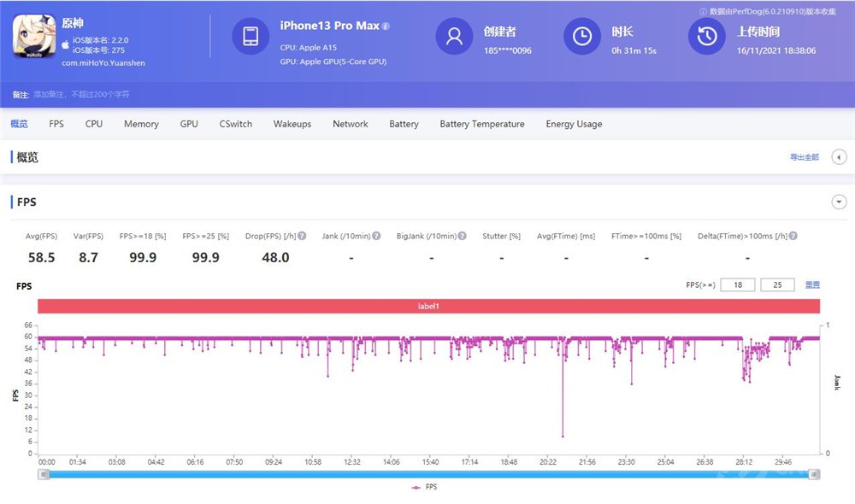Click the 重置 reset link
The width and height of the screenshot is (855, 504).
click(812, 284)
